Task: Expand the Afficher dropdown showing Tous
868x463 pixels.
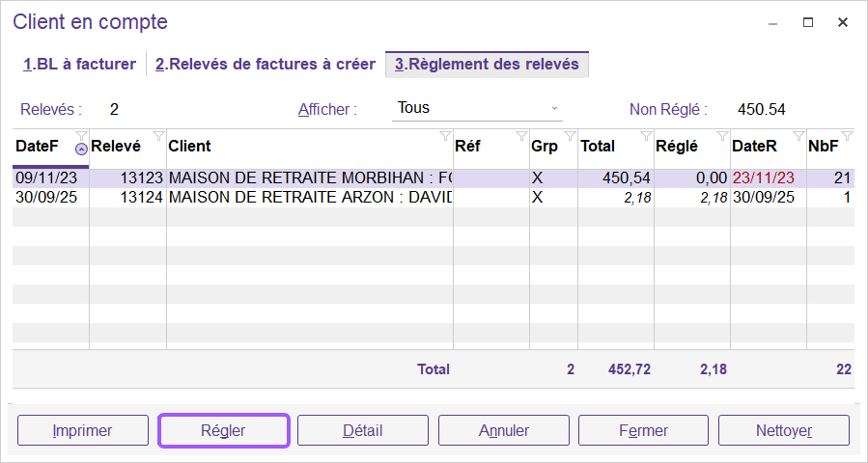Action: point(554,108)
